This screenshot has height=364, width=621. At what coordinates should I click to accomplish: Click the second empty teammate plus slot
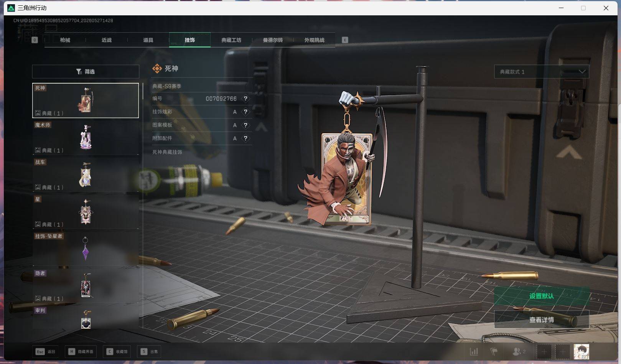tap(563, 351)
